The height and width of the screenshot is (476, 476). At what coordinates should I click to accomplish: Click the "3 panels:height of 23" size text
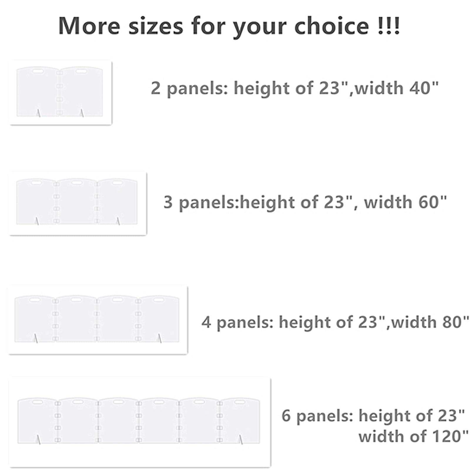tap(305, 202)
